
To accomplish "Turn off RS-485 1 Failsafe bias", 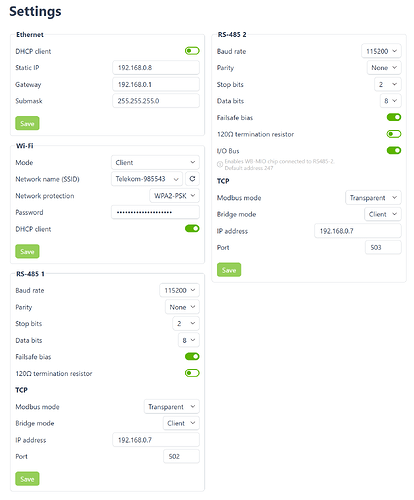I will tap(192, 357).
